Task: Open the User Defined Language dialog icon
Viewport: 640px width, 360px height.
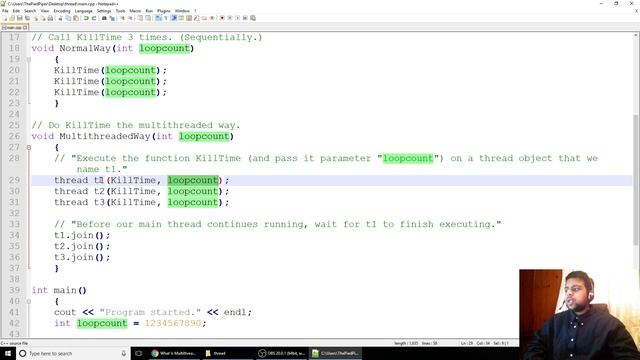Action: pyautogui.click(x=181, y=18)
